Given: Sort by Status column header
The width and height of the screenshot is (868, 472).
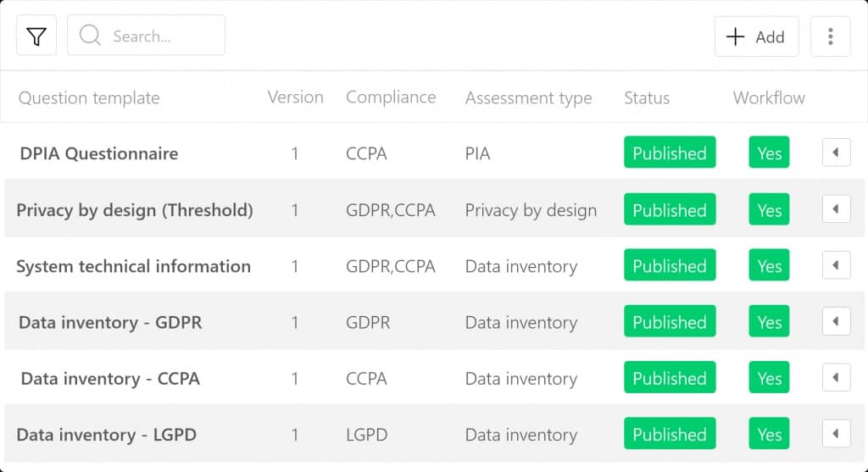Looking at the screenshot, I should tap(647, 98).
